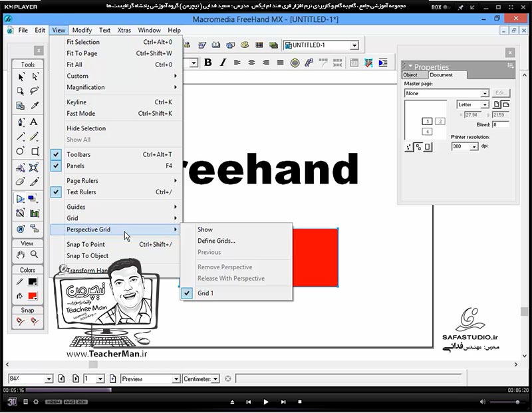This screenshot has height=413, width=532.
Task: Select the Text tool
Action: (x=34, y=122)
